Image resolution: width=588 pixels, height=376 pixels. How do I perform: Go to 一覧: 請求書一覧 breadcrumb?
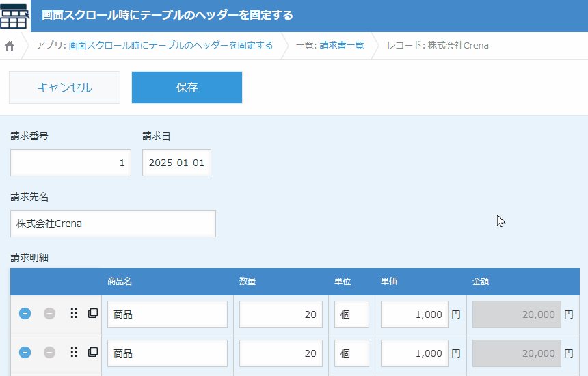[x=330, y=46]
